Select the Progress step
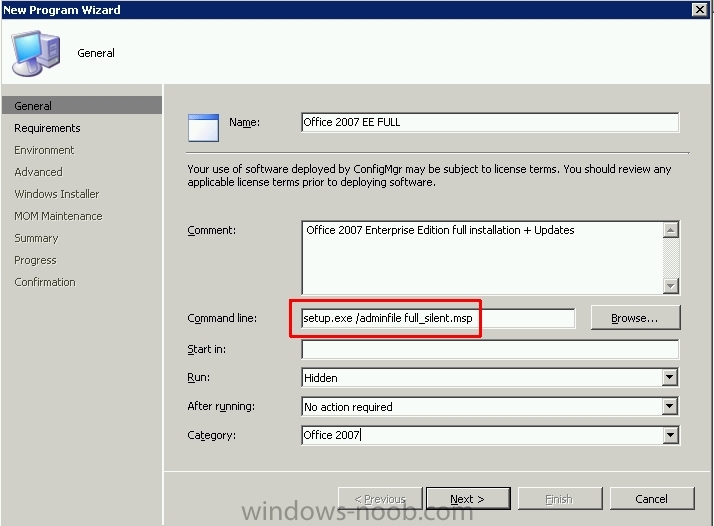Screen dimensions: 714x526 35,260
